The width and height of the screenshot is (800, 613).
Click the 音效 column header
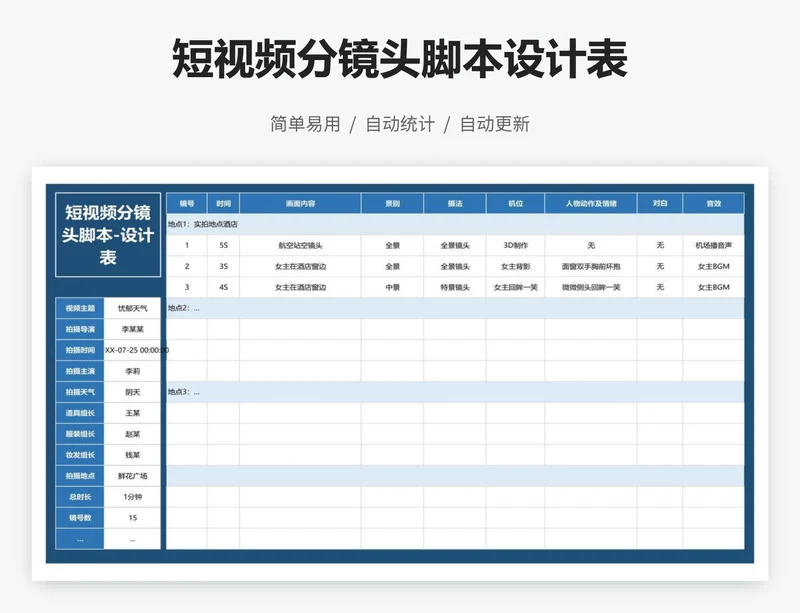713,203
